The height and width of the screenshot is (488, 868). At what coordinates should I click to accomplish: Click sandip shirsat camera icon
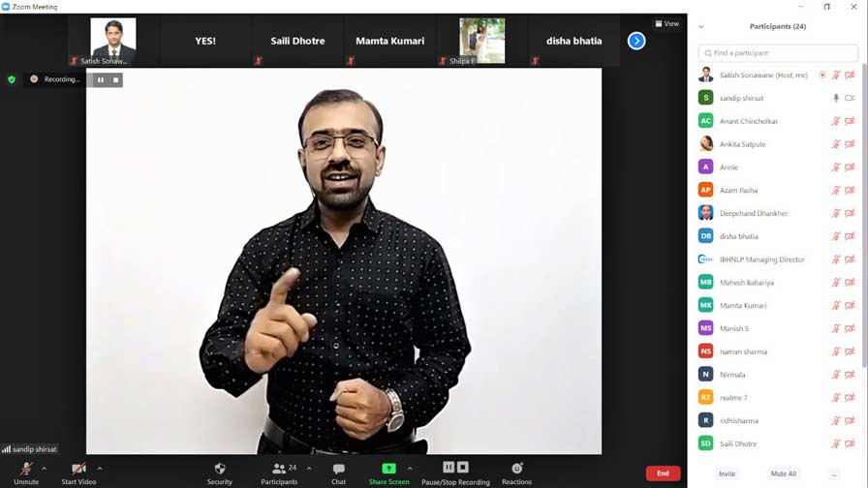click(850, 98)
